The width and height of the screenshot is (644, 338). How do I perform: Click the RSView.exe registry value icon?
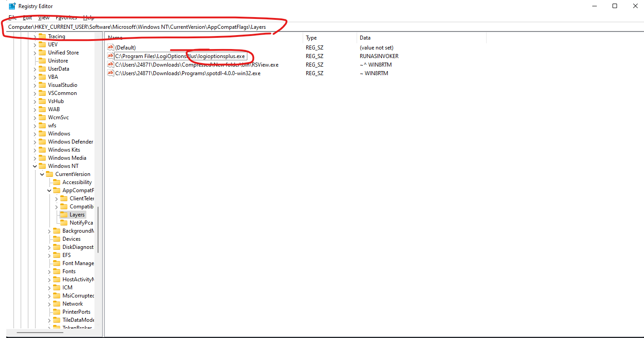click(x=111, y=64)
